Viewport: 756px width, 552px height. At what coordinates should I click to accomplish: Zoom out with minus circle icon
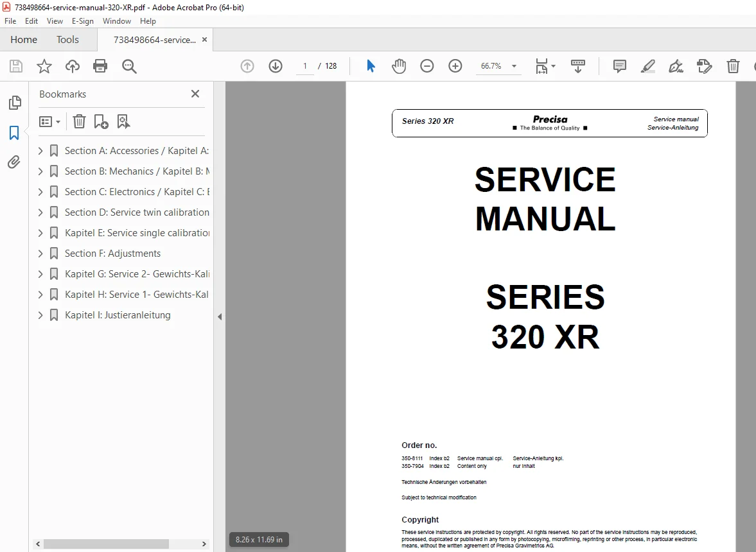(426, 66)
